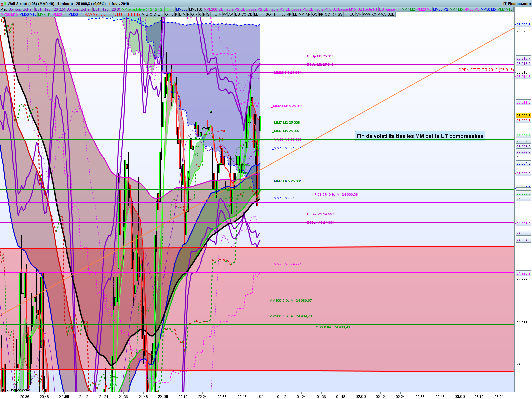
Task: Click the MM7 M5 indicator label
Action: [x=456, y=9]
